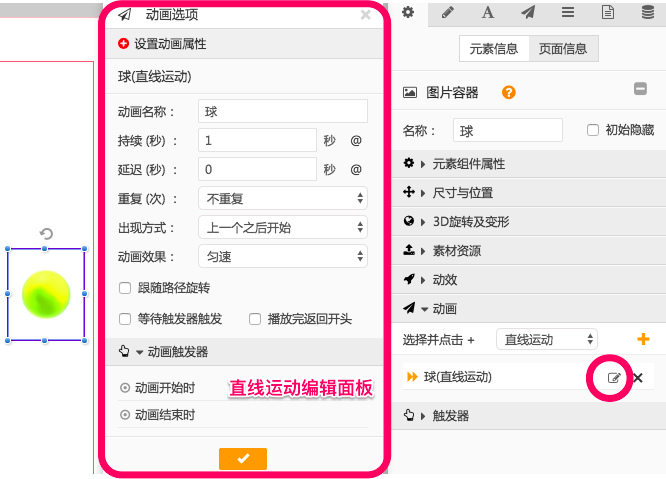This screenshot has width=666, height=479.
Task: Open the text 'A' tab icon
Action: tap(488, 12)
